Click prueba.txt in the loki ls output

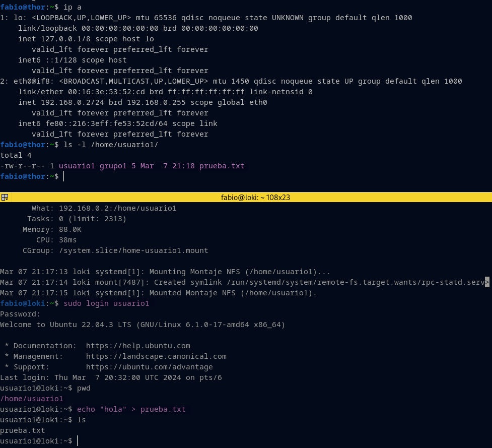pyautogui.click(x=23, y=430)
